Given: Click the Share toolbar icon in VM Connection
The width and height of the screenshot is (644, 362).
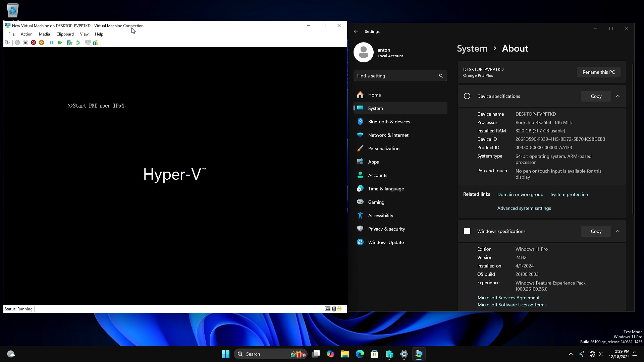Looking at the screenshot, I should pyautogui.click(x=96, y=43).
